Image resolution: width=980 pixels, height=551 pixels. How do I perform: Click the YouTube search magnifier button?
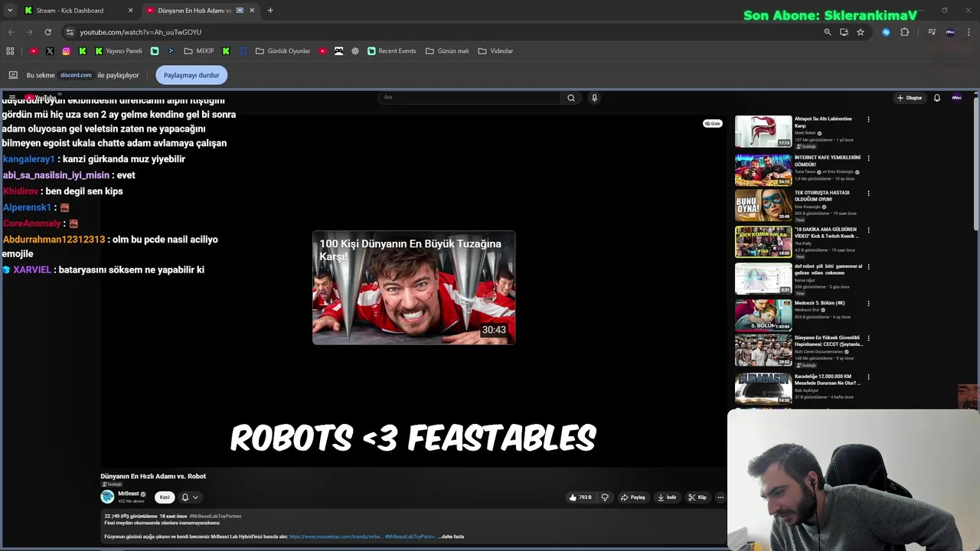point(570,98)
